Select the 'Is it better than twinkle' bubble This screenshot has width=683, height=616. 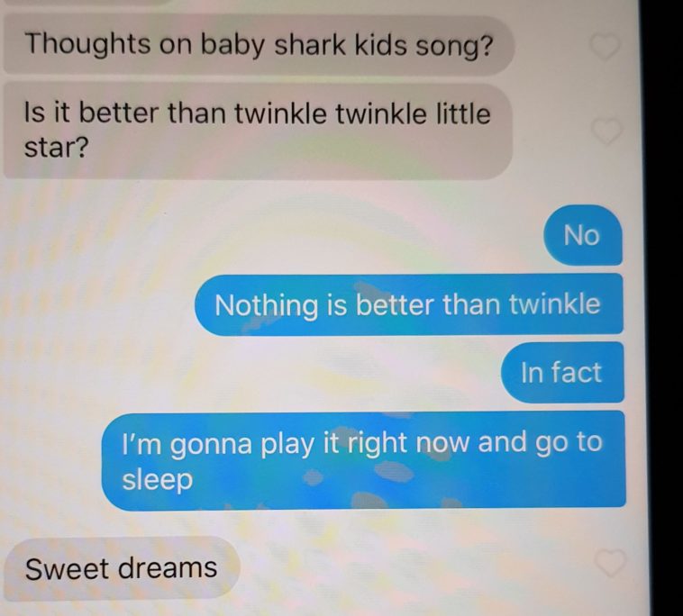pos(258,131)
